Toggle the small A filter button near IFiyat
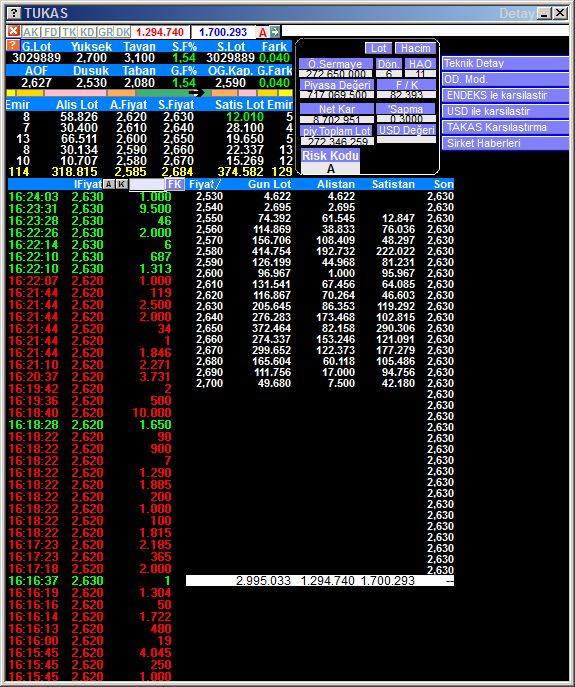575x687 pixels. (x=109, y=184)
